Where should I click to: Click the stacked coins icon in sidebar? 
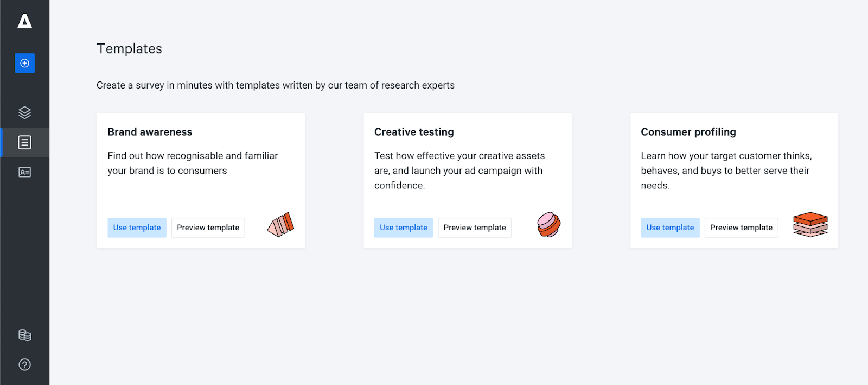click(x=24, y=335)
